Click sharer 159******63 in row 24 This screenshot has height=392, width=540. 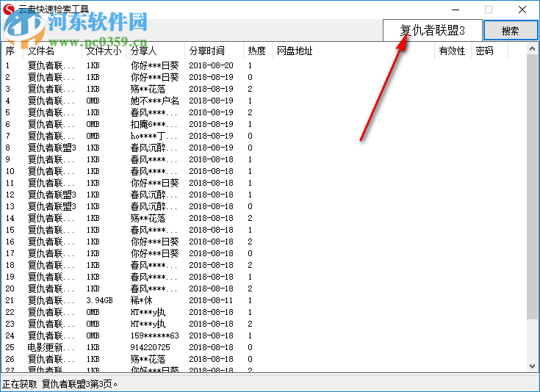coord(154,335)
